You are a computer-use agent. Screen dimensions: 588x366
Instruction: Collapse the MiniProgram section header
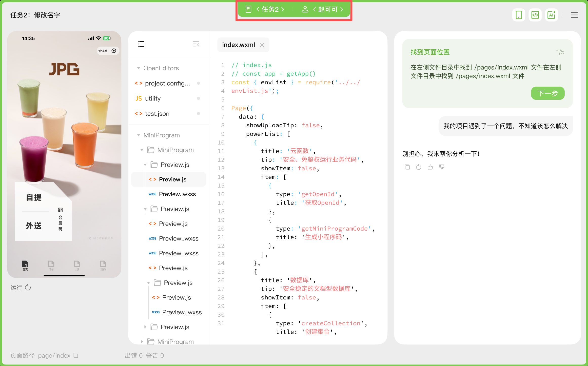tap(139, 135)
